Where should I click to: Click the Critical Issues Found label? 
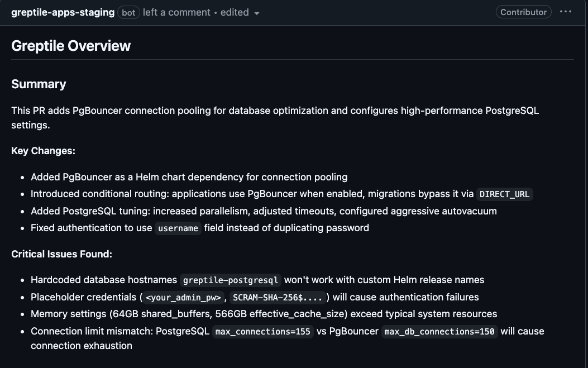click(x=61, y=254)
